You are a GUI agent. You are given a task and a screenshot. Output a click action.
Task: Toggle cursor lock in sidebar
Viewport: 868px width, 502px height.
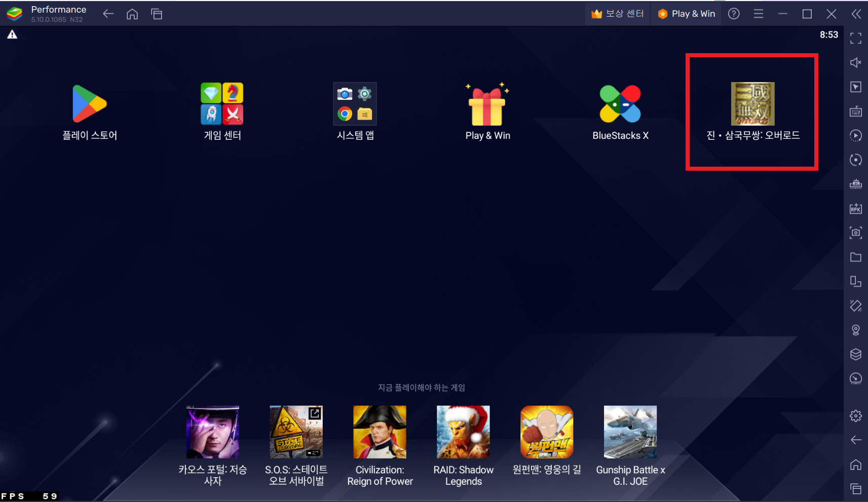tap(856, 87)
